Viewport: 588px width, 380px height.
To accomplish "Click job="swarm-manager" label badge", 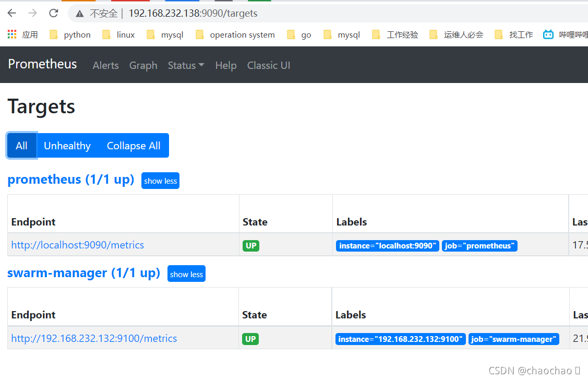I will coord(514,339).
